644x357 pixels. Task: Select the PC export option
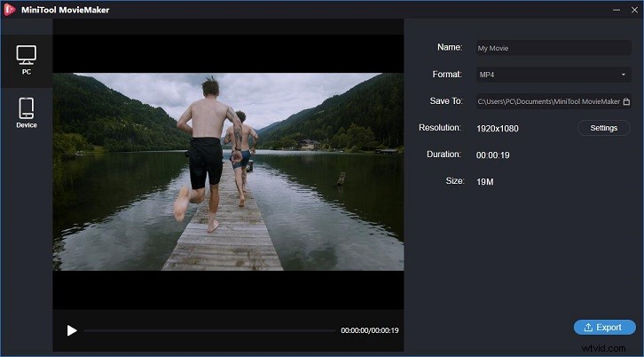coord(27,61)
